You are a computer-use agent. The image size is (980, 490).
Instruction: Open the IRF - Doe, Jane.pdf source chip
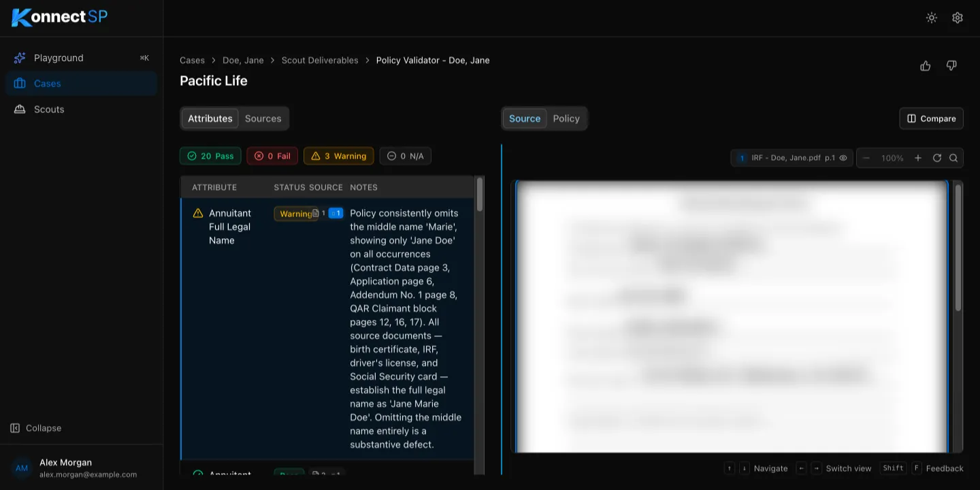pos(791,158)
